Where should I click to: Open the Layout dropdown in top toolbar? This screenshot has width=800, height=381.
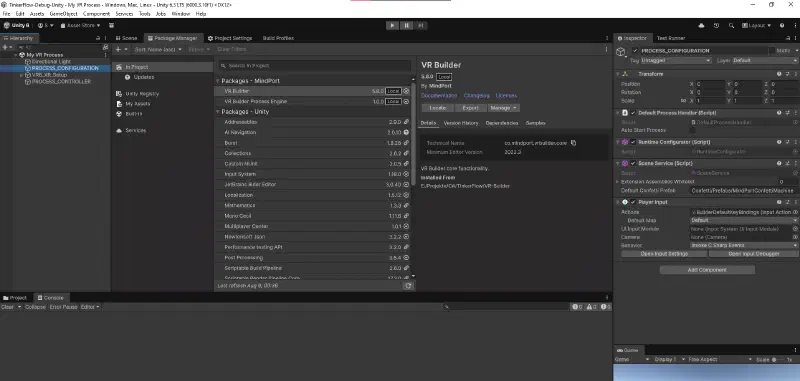pyautogui.click(x=757, y=26)
